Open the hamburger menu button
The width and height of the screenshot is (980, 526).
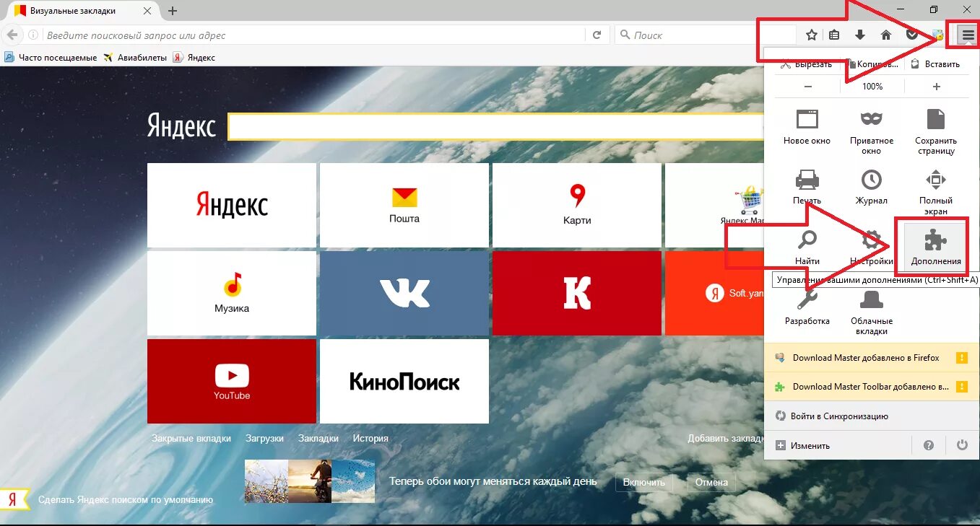click(968, 35)
